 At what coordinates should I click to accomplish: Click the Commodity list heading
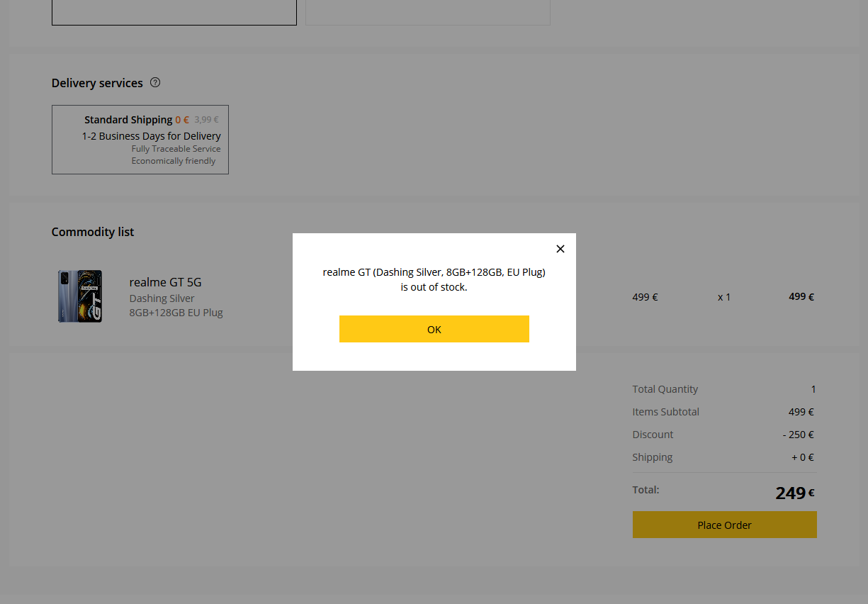[93, 232]
